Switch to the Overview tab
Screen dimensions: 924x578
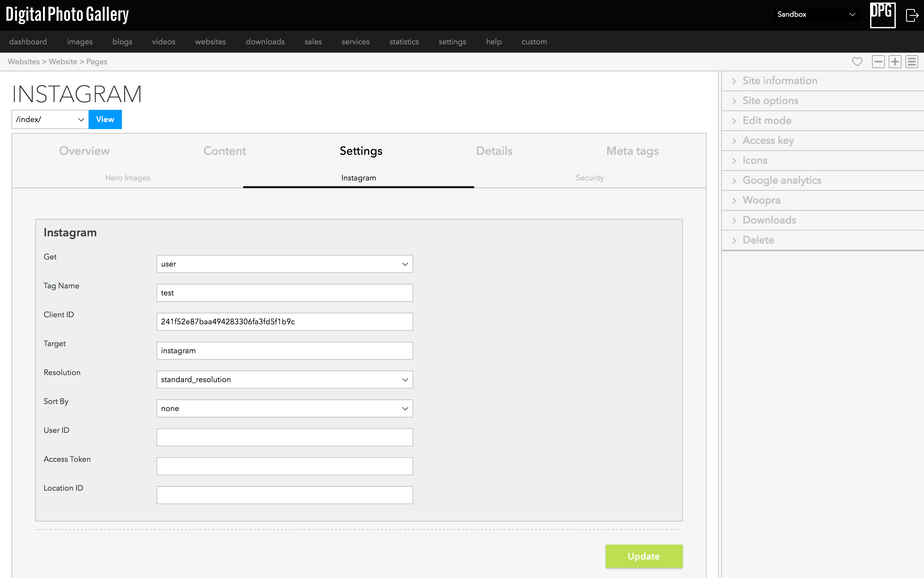(84, 151)
